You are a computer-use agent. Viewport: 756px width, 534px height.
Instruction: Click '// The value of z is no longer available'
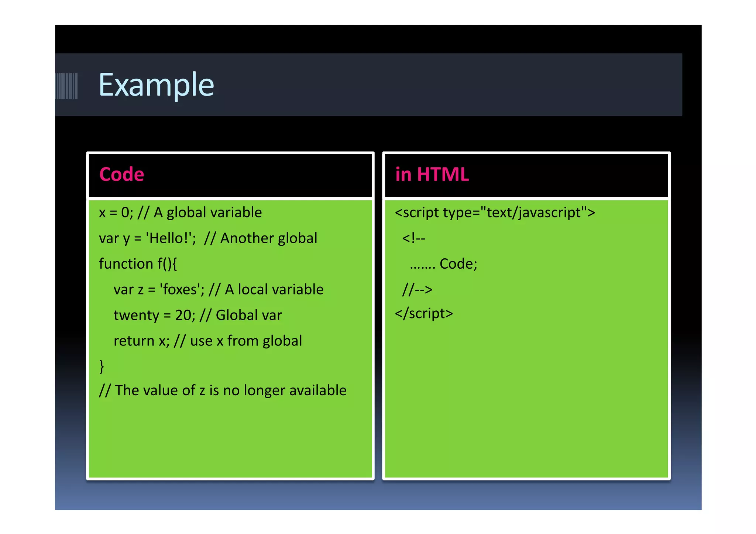(223, 390)
